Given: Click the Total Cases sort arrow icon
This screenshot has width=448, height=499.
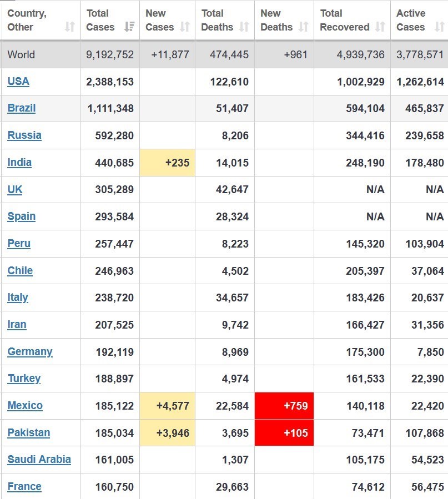Looking at the screenshot, I should click(x=129, y=27).
